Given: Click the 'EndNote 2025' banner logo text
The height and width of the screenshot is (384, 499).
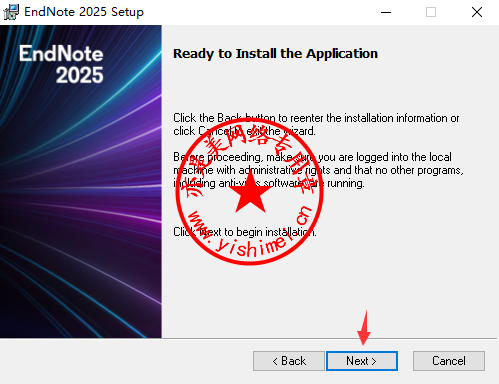Looking at the screenshot, I should pyautogui.click(x=61, y=64).
